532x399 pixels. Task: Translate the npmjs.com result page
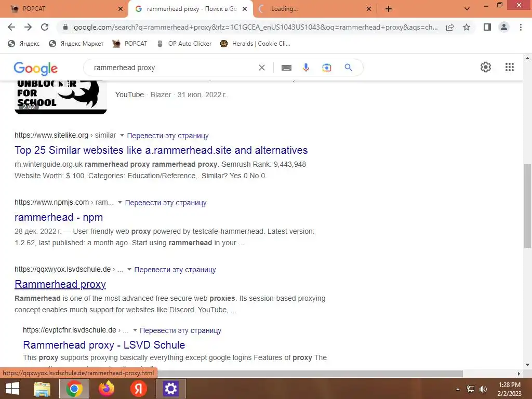click(166, 203)
